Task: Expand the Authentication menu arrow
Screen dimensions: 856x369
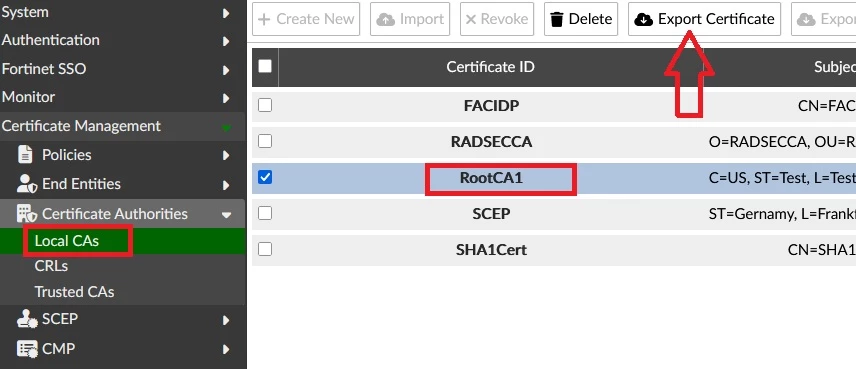Action: click(x=226, y=41)
